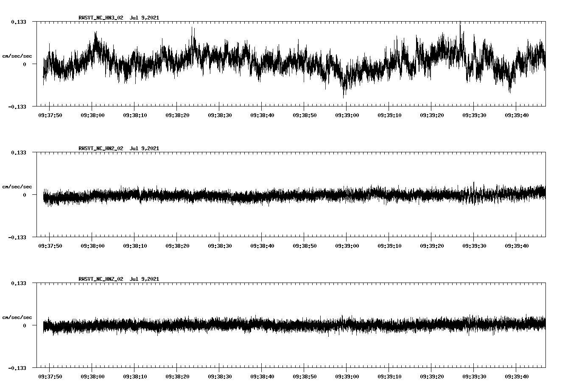
Task: Click the RWSVT_NC_HN3_02 plot title
Action: [x=119, y=18]
